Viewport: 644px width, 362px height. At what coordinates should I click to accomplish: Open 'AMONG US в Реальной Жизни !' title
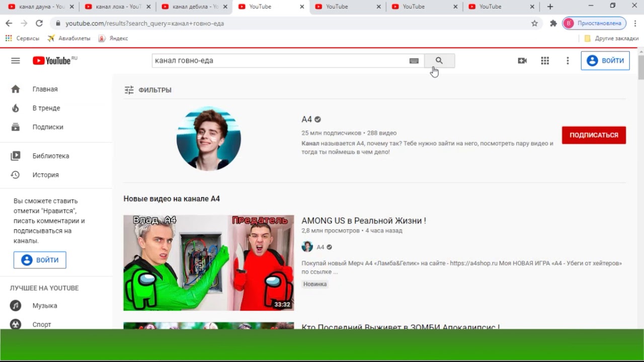pyautogui.click(x=364, y=221)
